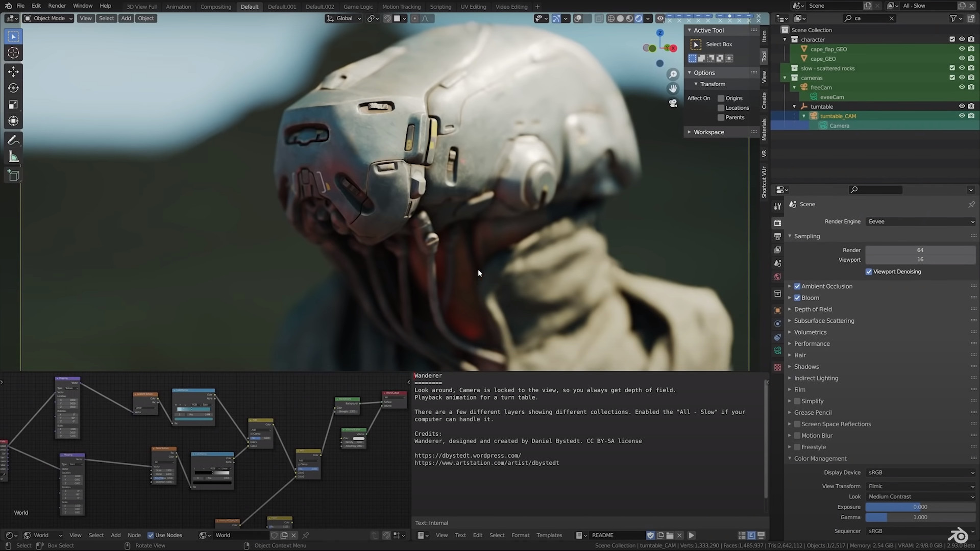Click the Compositing tab in header
Viewport: 980px width, 551px height.
(215, 6)
